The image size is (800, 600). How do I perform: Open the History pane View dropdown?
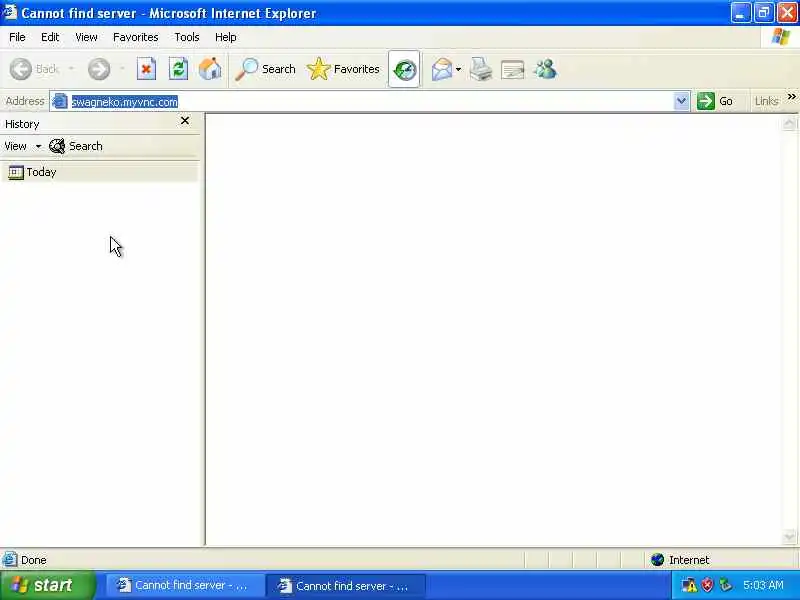pyautogui.click(x=22, y=146)
